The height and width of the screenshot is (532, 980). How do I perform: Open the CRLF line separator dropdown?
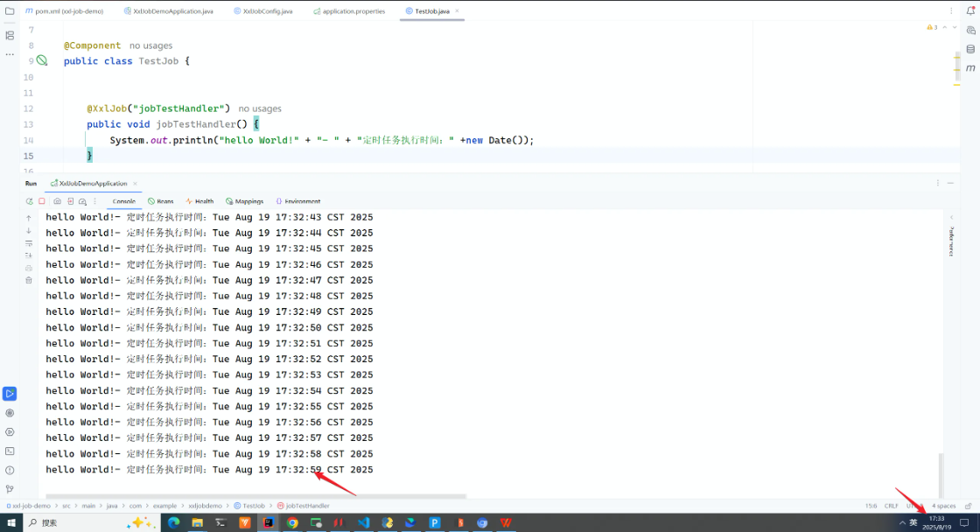pyautogui.click(x=892, y=506)
